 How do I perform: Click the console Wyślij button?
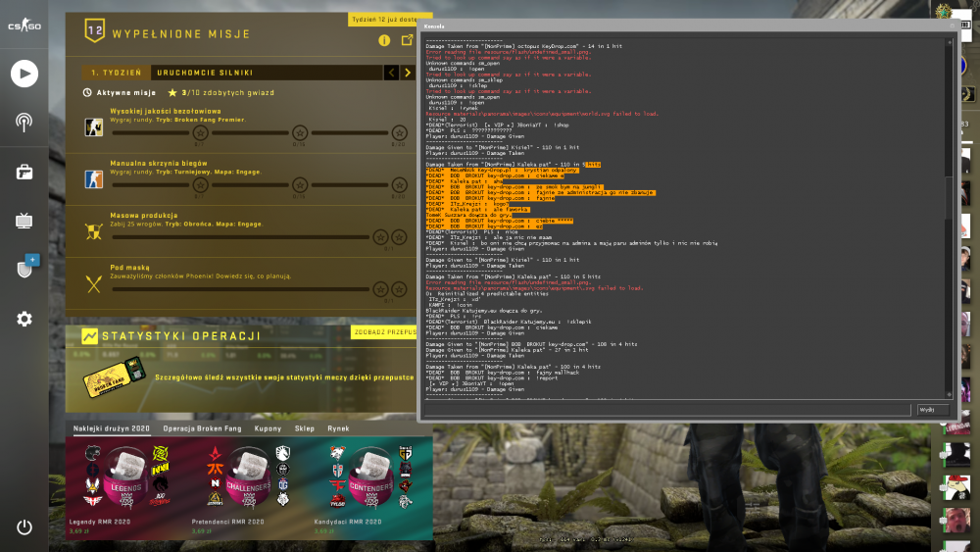(x=933, y=410)
